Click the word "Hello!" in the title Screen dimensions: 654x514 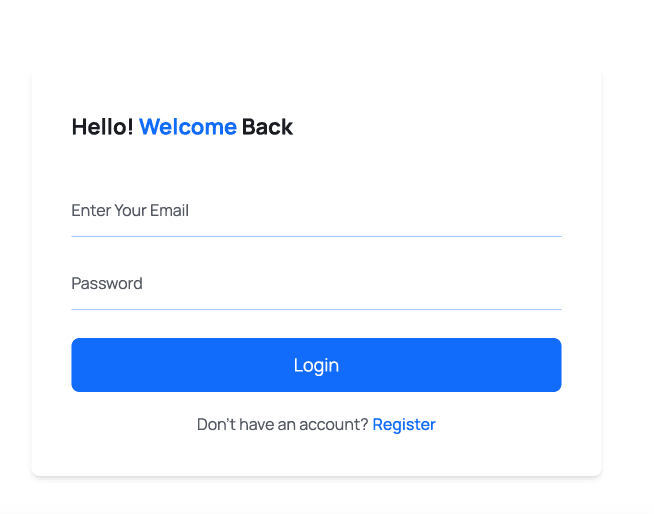pos(102,127)
